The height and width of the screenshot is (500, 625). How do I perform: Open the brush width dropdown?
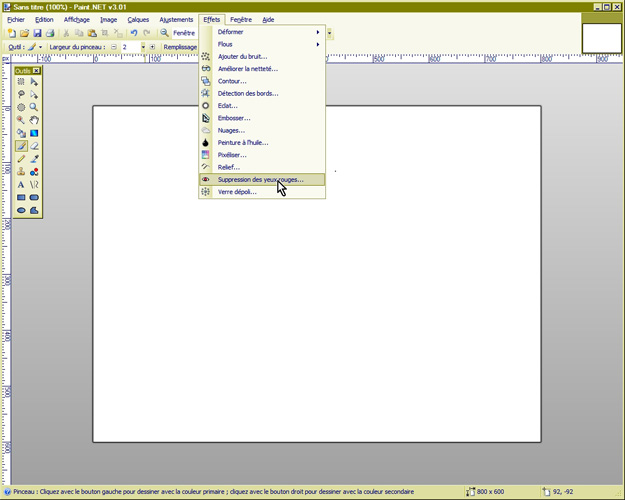pyautogui.click(x=143, y=47)
